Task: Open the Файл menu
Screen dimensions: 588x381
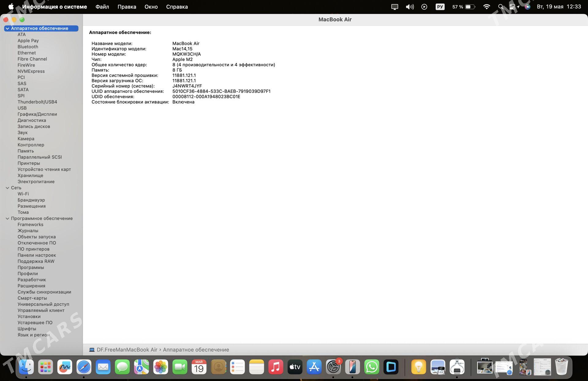Action: 102,7
